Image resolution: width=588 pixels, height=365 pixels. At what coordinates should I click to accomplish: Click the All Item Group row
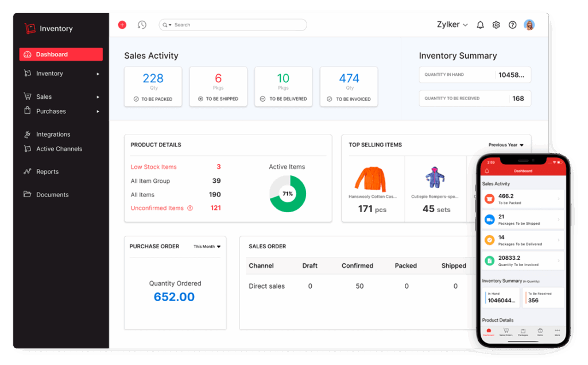coord(176,181)
